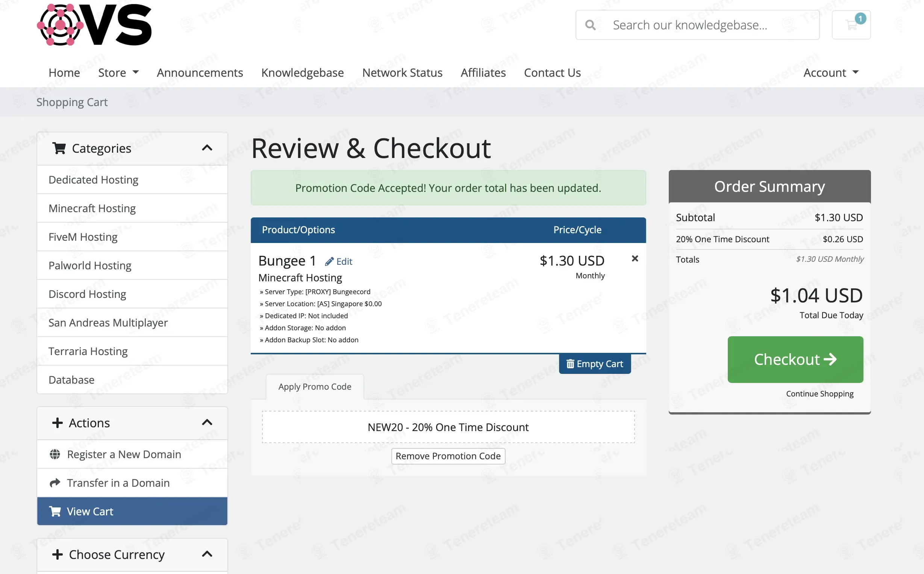Click the Shopping Cart breadcrumb
The height and width of the screenshot is (574, 924).
72,102
